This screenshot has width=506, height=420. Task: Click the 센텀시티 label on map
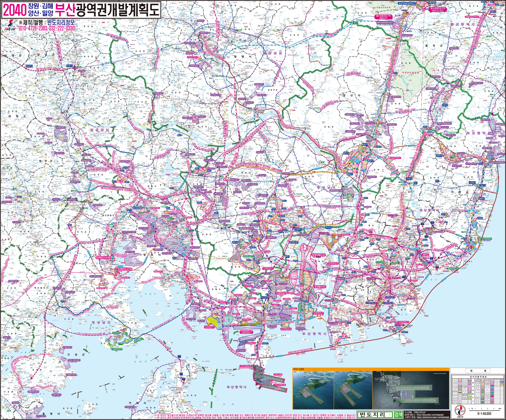(426, 254)
